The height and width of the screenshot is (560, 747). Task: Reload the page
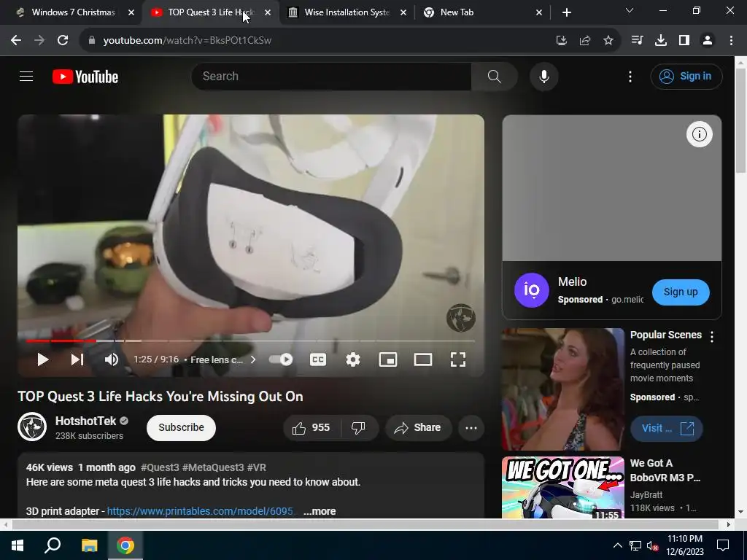click(63, 41)
